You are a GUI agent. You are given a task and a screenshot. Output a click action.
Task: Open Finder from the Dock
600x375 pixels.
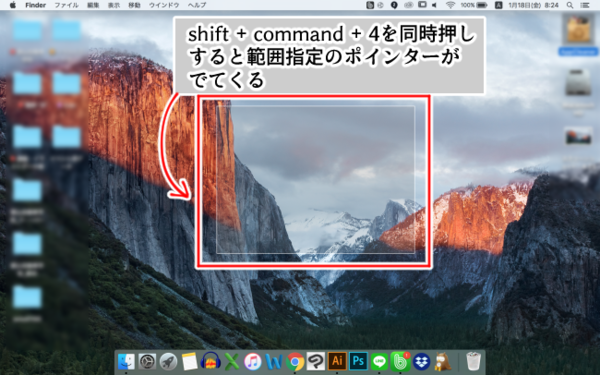pyautogui.click(x=126, y=361)
